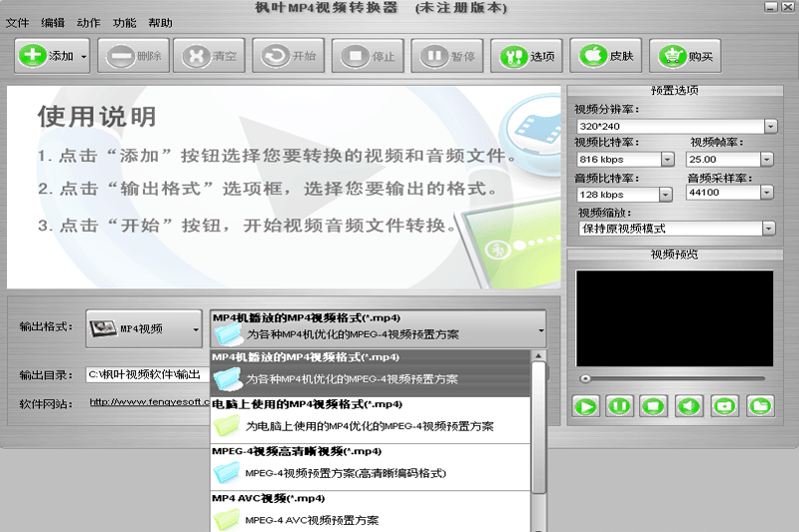The image size is (799, 532).
Task: Expand the 视频缩放 保持原视频模式 dropdown
Action: (x=769, y=229)
